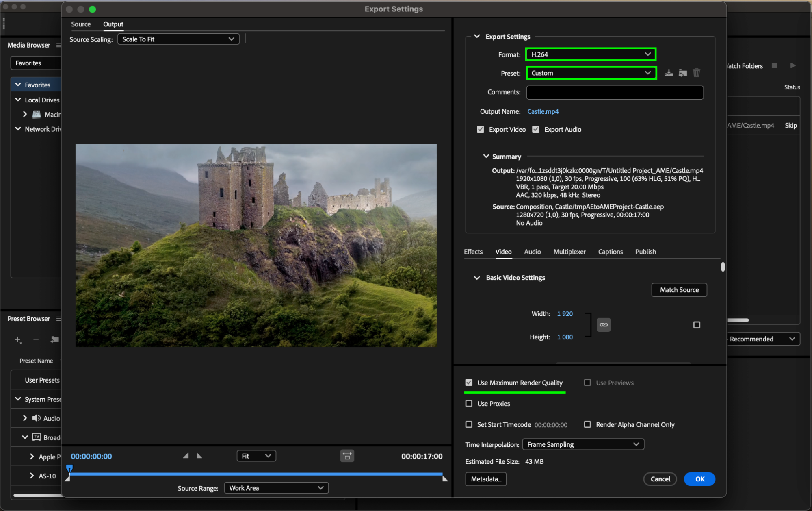Toggle the width-height link icon
This screenshot has width=812, height=511.
(x=604, y=325)
